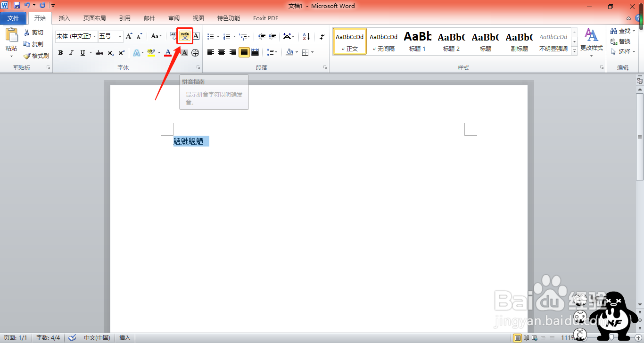Expand the Numbering list dropdown arrow
644x343 pixels.
234,36
